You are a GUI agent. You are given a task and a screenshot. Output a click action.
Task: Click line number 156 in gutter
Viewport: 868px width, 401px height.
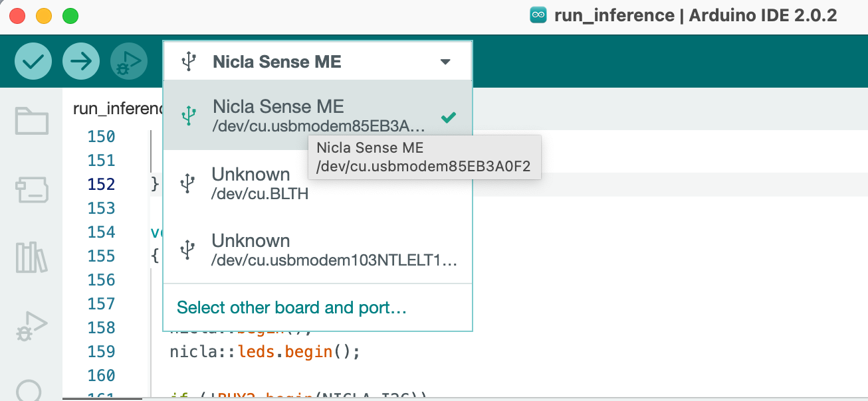[x=101, y=280]
